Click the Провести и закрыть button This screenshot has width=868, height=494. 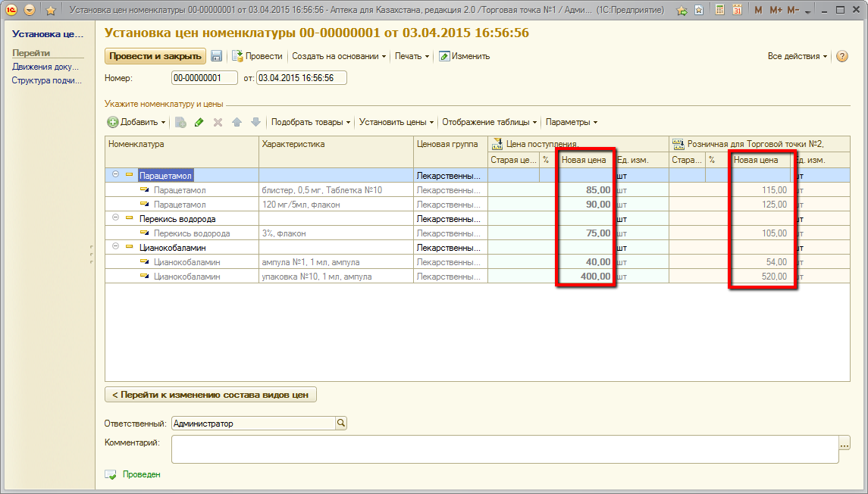(155, 56)
